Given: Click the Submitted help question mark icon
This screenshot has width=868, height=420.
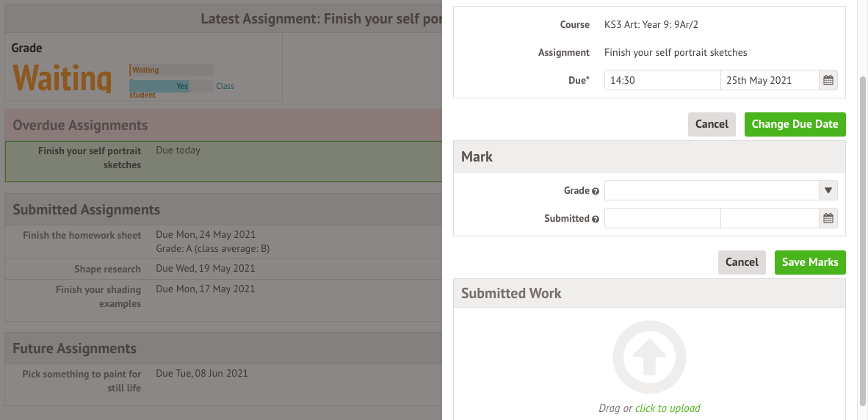Looking at the screenshot, I should point(596,219).
